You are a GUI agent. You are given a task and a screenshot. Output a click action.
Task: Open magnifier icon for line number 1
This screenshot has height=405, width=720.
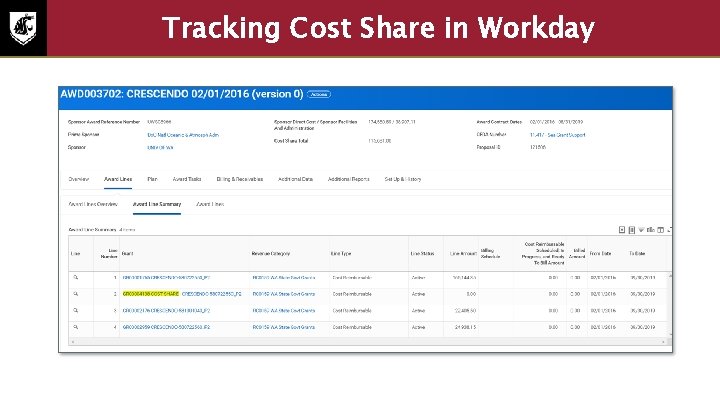pos(76,277)
